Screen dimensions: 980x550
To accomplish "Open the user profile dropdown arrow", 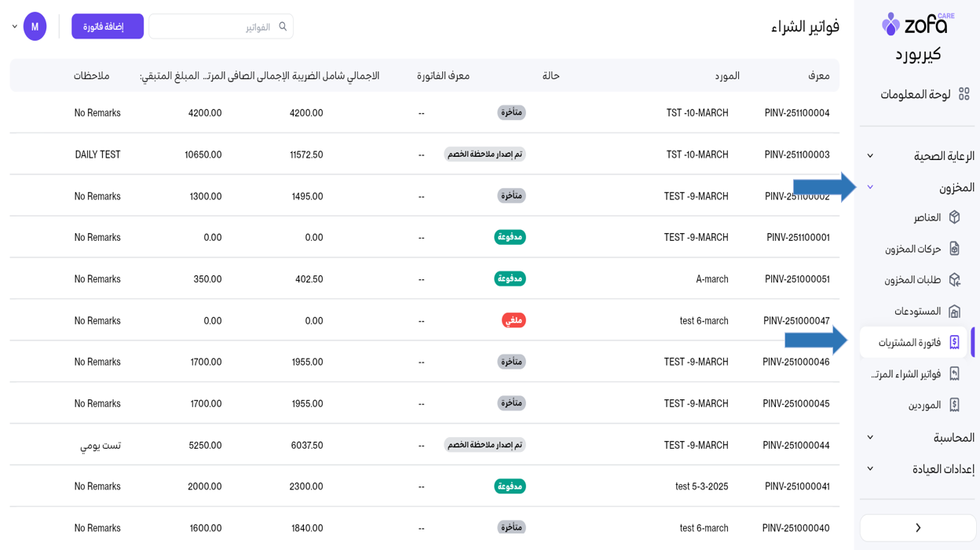I will (14, 27).
